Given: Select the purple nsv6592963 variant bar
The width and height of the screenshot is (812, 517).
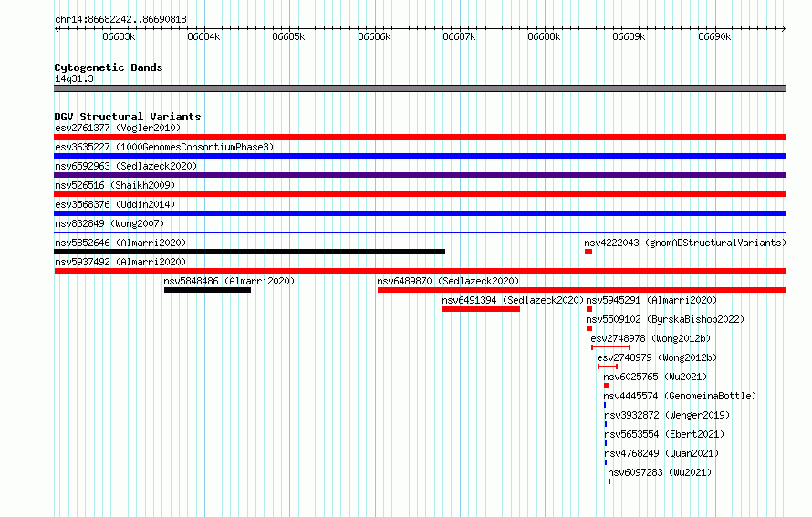Looking at the screenshot, I should (x=420, y=175).
